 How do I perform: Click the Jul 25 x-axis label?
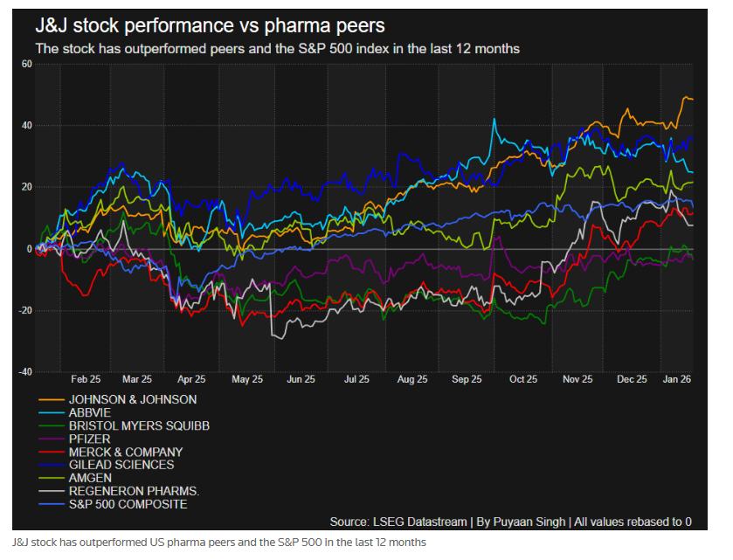tap(356, 380)
